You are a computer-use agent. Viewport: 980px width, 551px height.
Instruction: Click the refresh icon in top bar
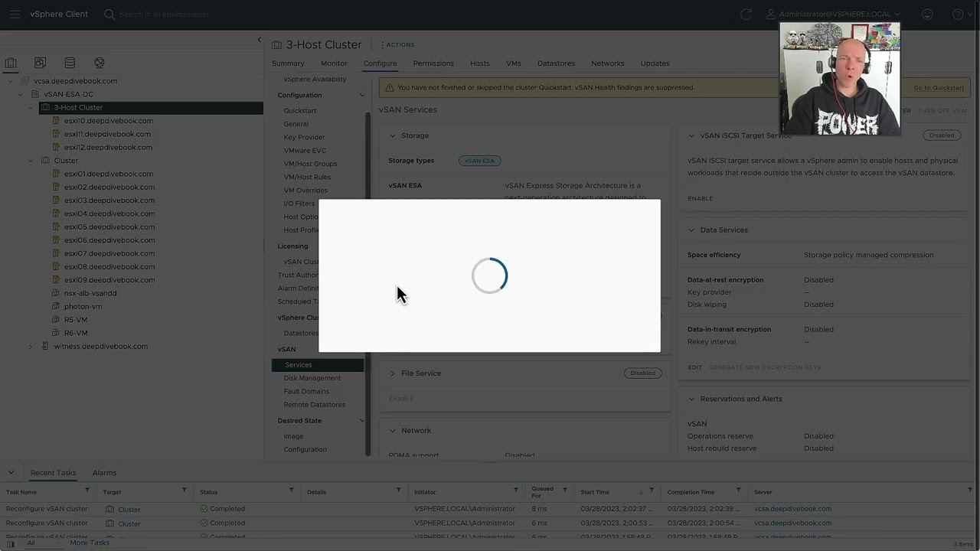746,14
